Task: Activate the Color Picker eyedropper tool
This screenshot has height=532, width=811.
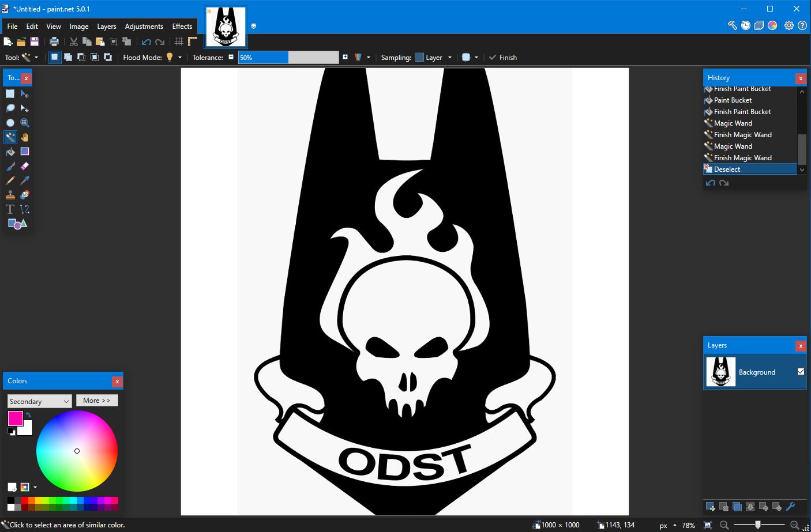Action: 25,180
